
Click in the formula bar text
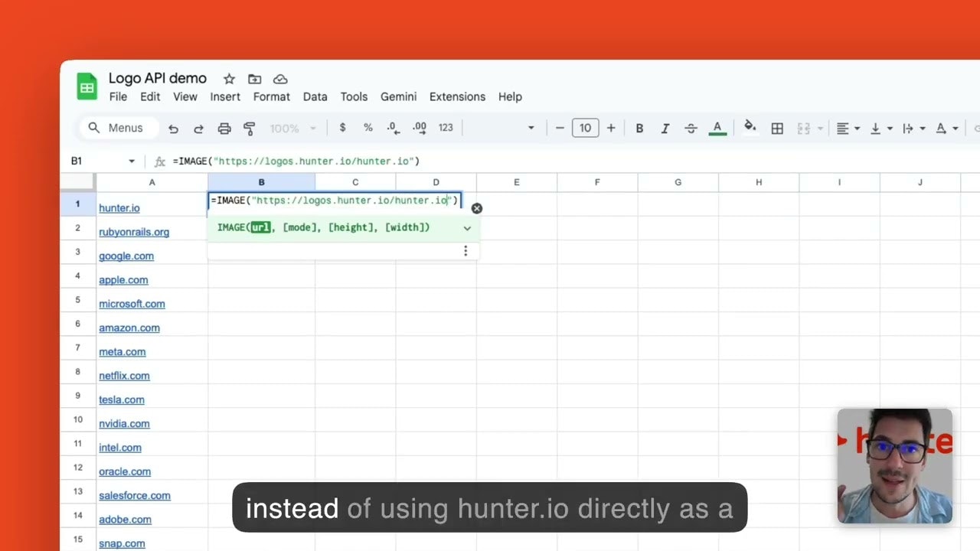[296, 161]
